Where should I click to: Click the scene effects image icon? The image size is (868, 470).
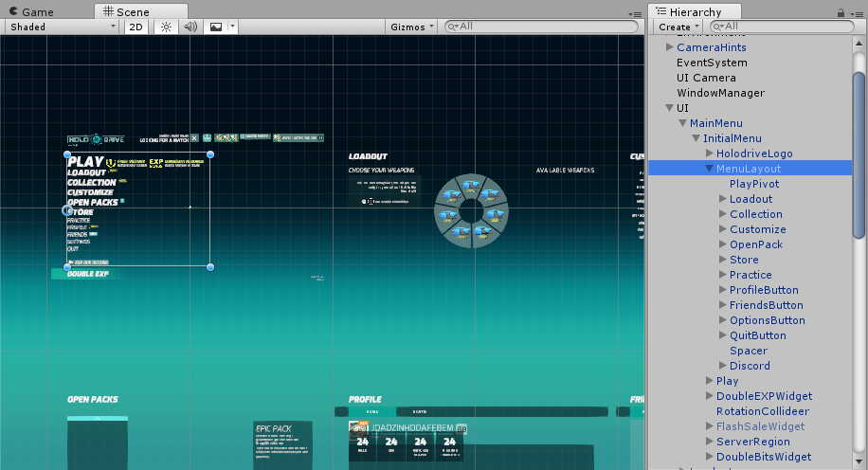[x=216, y=27]
